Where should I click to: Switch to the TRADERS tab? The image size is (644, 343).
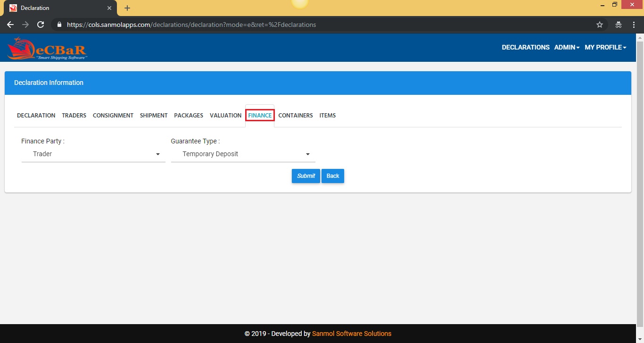point(74,116)
